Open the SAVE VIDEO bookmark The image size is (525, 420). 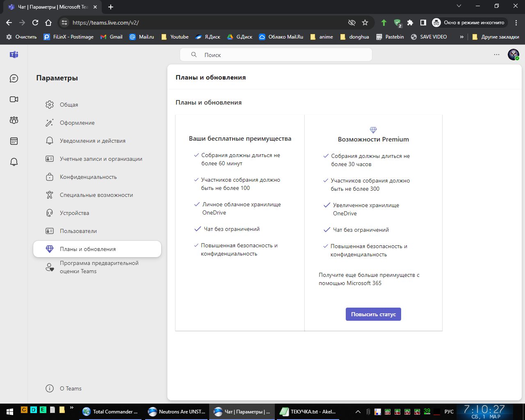429,37
